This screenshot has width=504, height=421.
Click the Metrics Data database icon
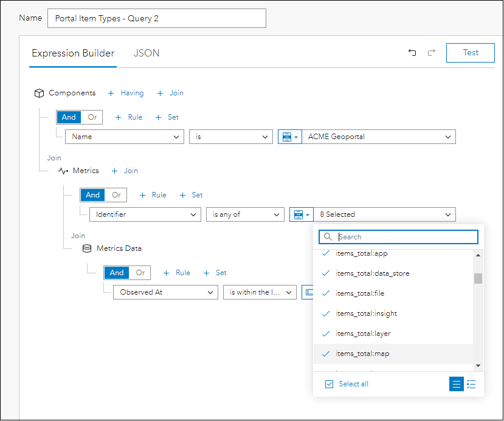pos(87,248)
